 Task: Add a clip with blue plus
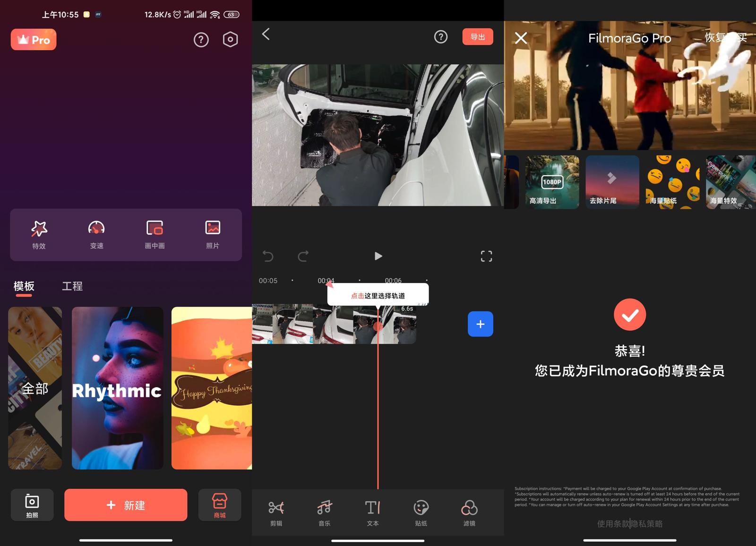tap(481, 324)
